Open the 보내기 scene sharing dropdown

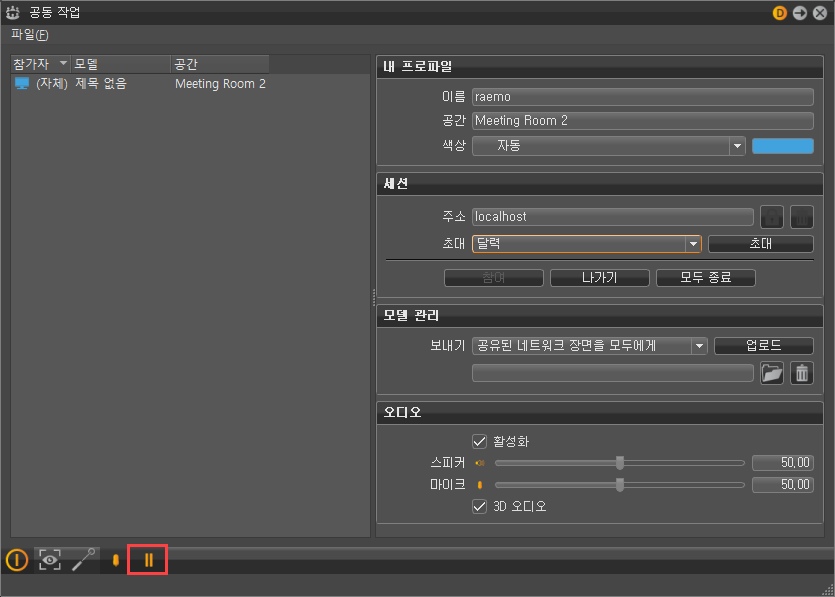click(x=590, y=346)
